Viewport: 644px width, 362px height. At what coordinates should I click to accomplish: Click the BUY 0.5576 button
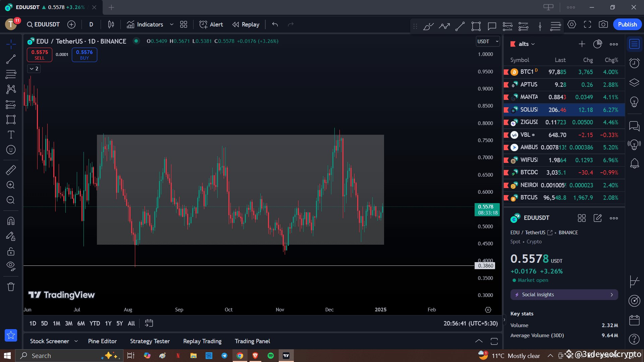pyautogui.click(x=85, y=55)
